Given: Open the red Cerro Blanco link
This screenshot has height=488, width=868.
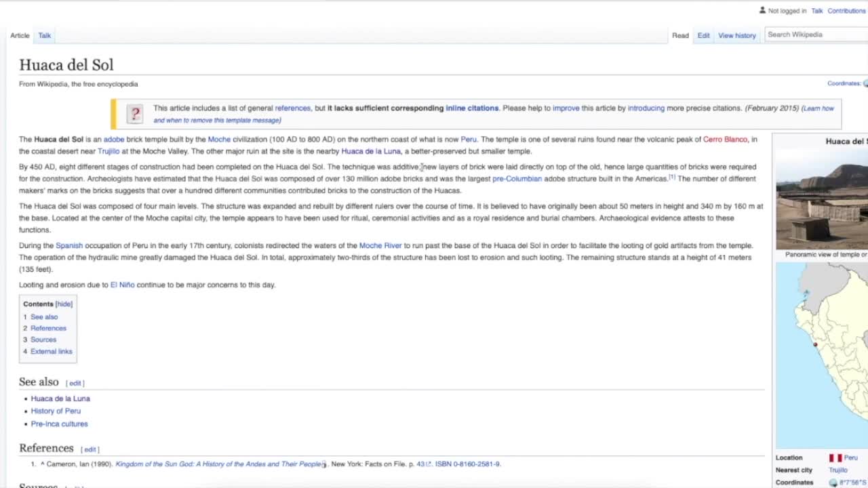Looking at the screenshot, I should pyautogui.click(x=725, y=139).
